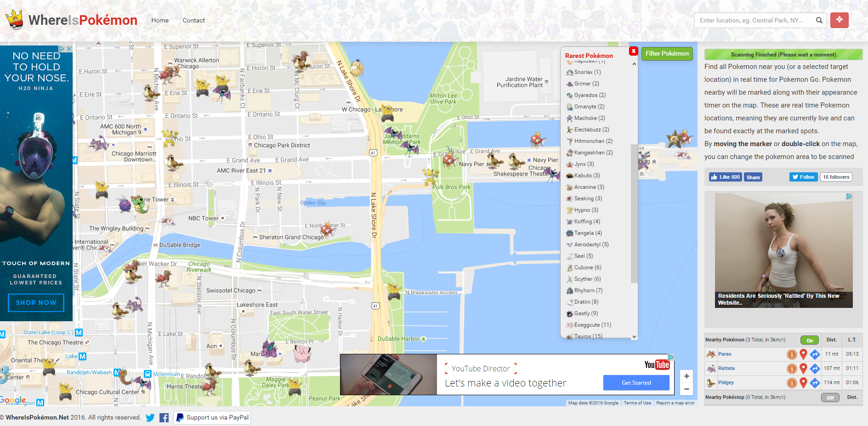Click the Rarest Pokémon list scrollbar thumb

(634, 214)
